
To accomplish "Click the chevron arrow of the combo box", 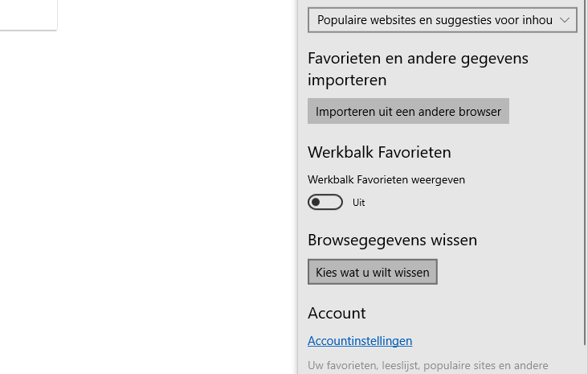I will [565, 20].
